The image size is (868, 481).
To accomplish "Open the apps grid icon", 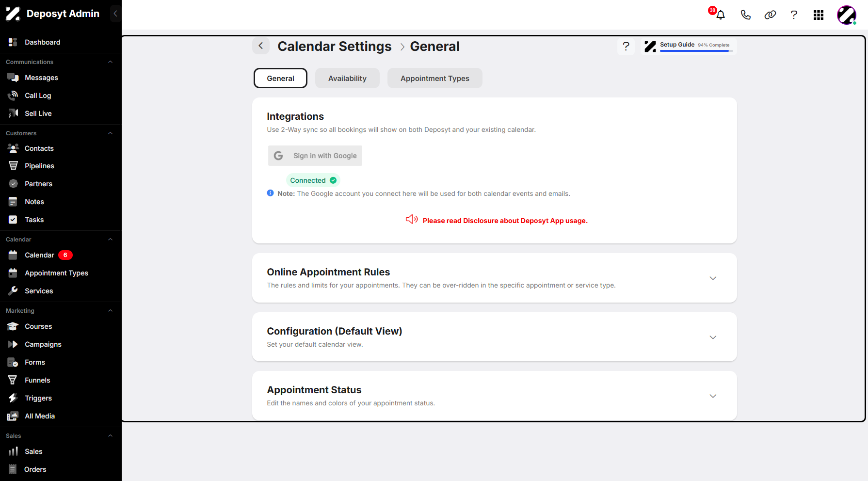I will (x=819, y=15).
